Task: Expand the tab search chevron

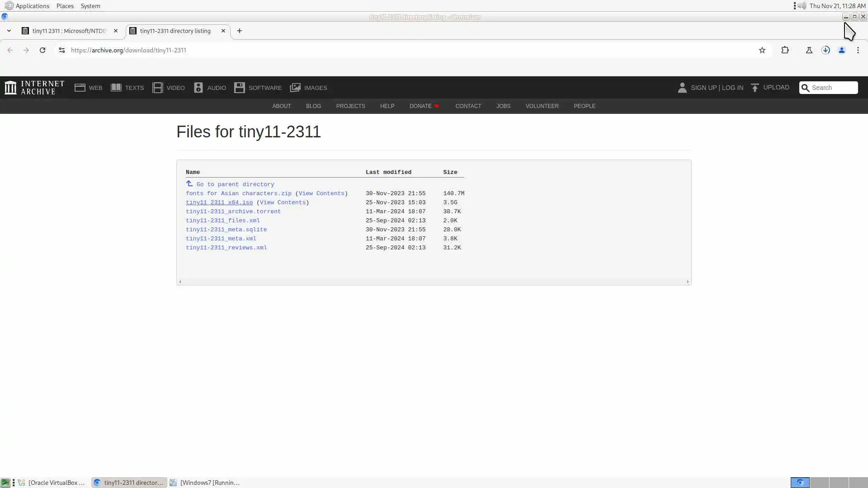Action: tap(9, 31)
